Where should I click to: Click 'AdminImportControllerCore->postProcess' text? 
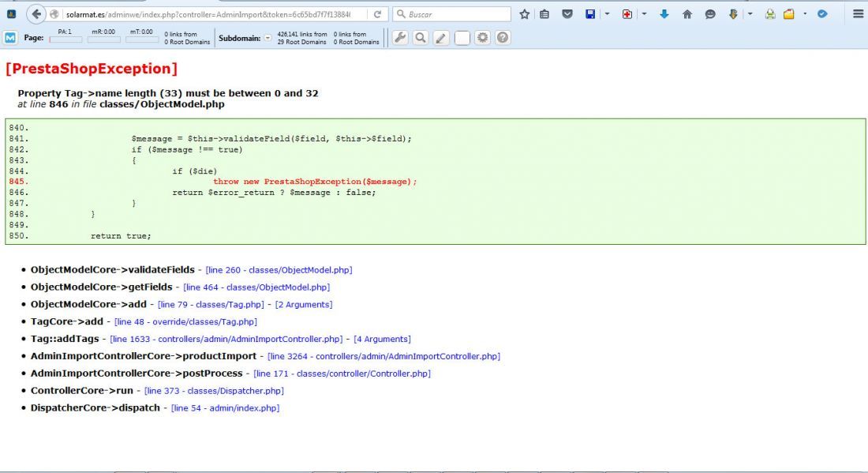pyautogui.click(x=137, y=373)
